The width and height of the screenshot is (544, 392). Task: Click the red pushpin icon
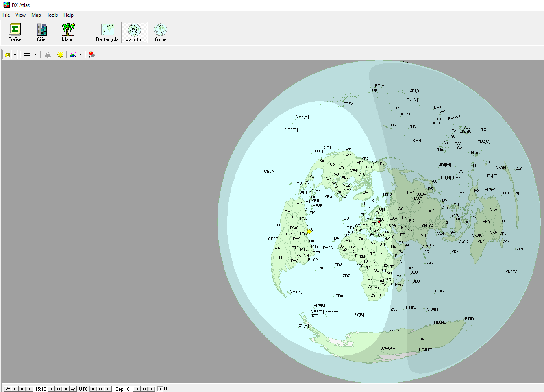91,54
